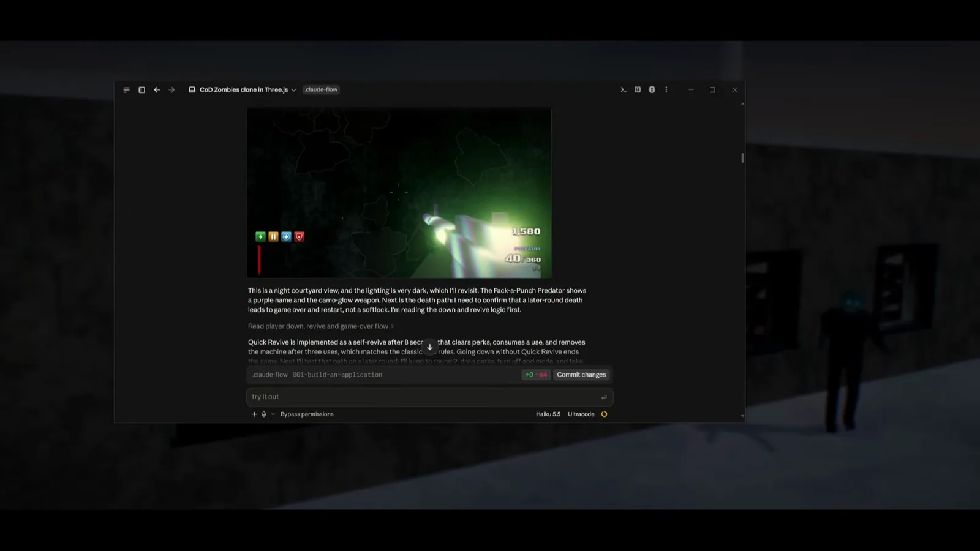Click the Commit changes button

click(x=581, y=375)
